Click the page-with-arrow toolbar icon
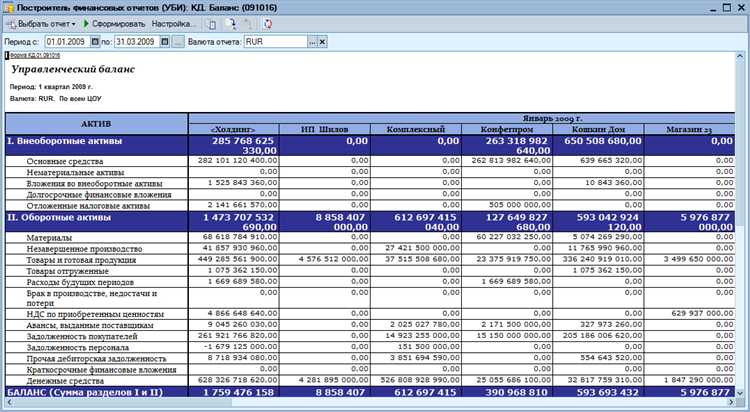Image resolution: width=750 pixels, height=412 pixels. tap(231, 22)
